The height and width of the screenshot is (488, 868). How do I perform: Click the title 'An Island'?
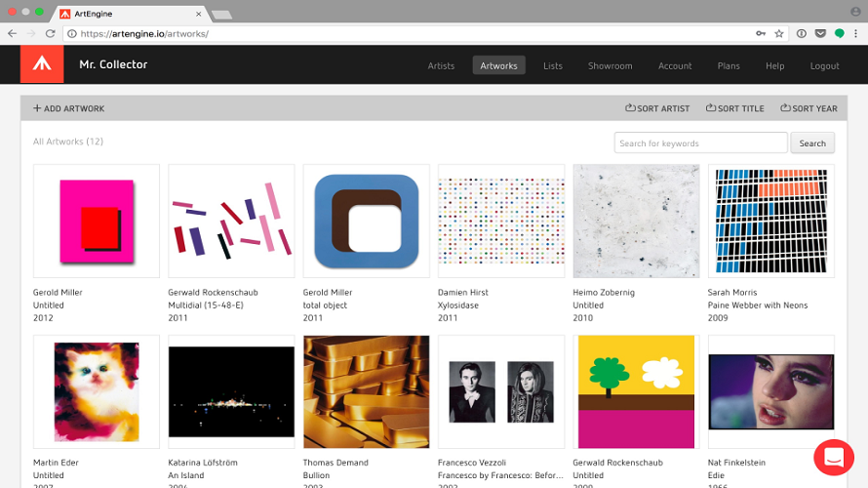pos(186,475)
